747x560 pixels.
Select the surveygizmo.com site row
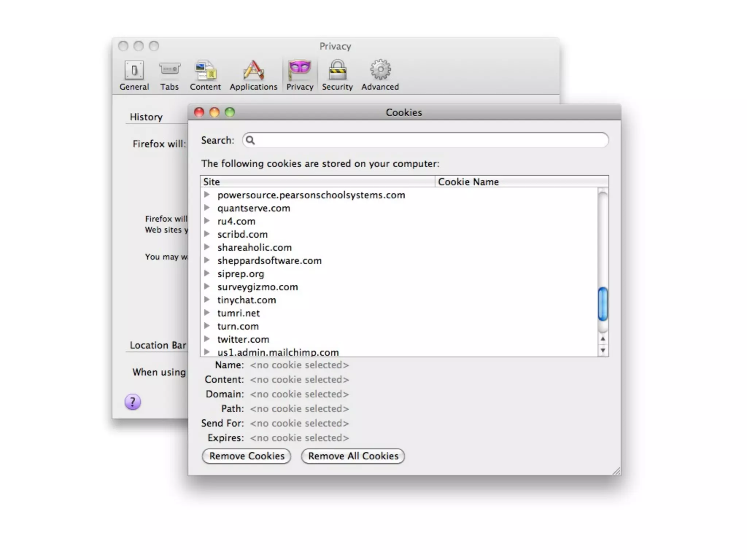point(258,287)
